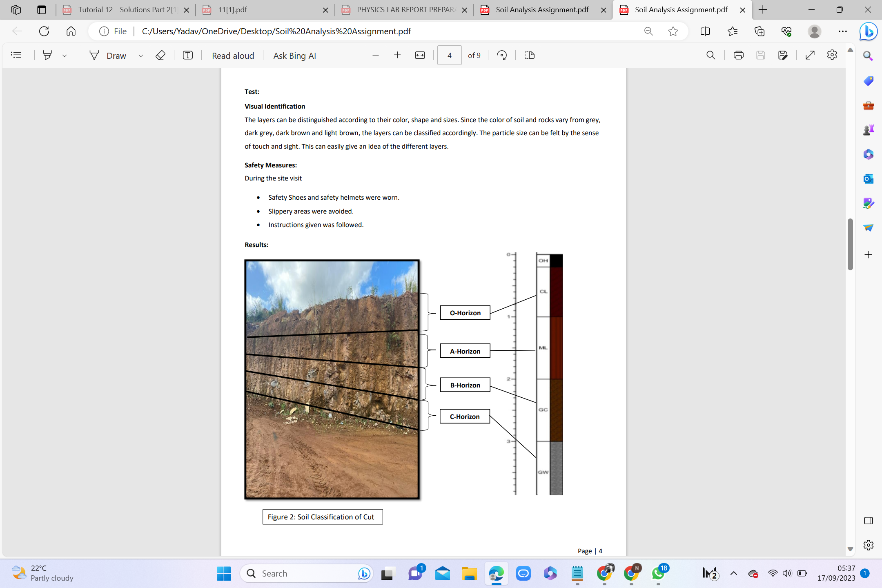Toggle the page view layout

pos(529,55)
